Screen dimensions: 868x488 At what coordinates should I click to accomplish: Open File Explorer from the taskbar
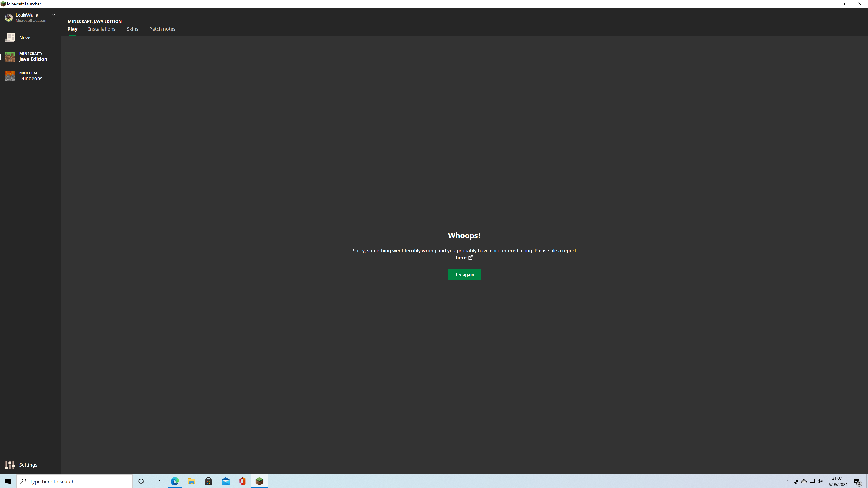click(x=191, y=481)
